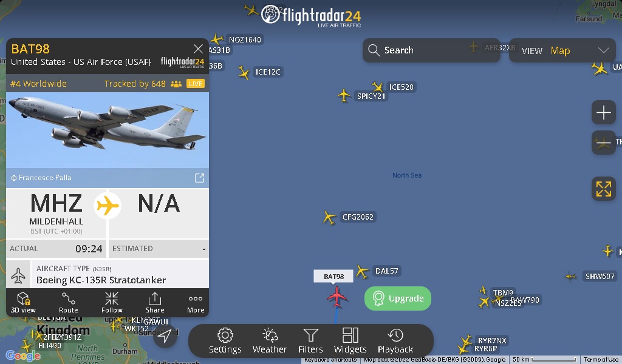Toggle fullscreen map mode
This screenshot has height=364, width=622.
click(603, 189)
